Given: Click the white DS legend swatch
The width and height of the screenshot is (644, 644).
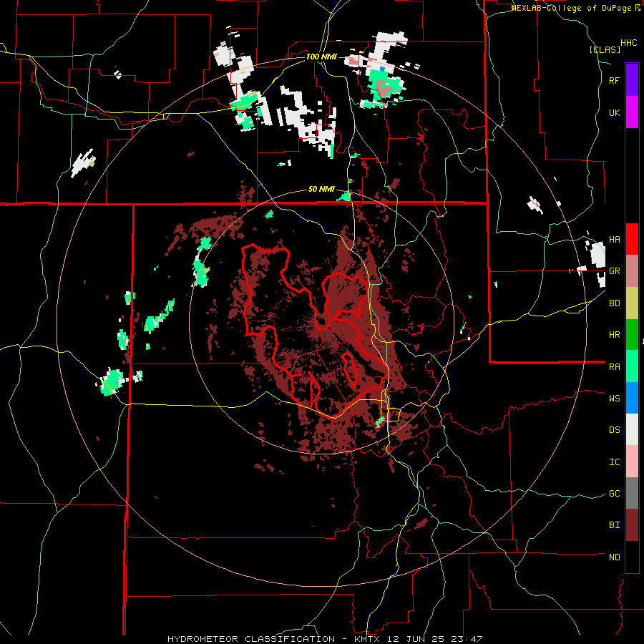Looking at the screenshot, I should point(632,429).
